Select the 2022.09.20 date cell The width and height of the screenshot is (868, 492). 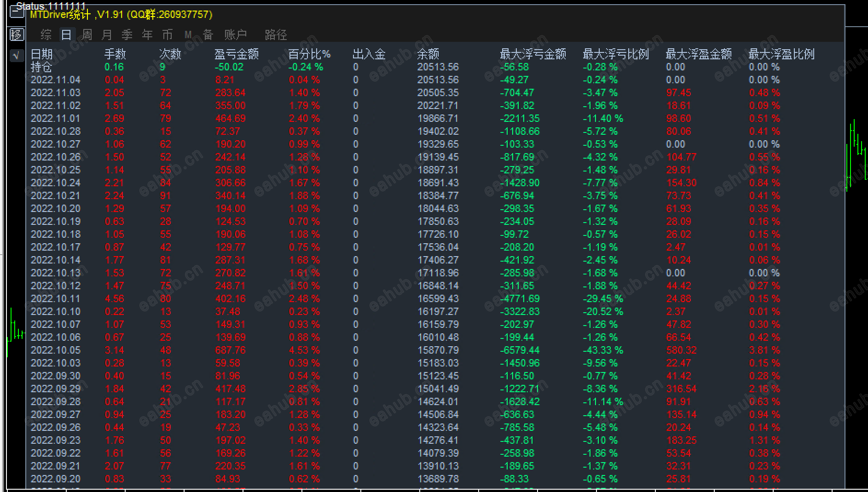[x=56, y=479]
